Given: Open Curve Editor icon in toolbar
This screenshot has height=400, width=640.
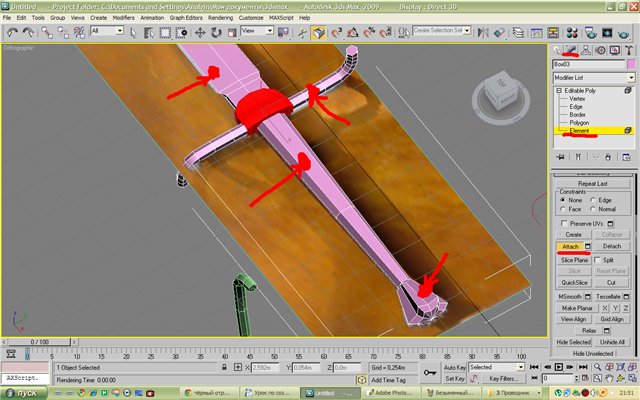Looking at the screenshot, I should pyautogui.click(x=536, y=32).
